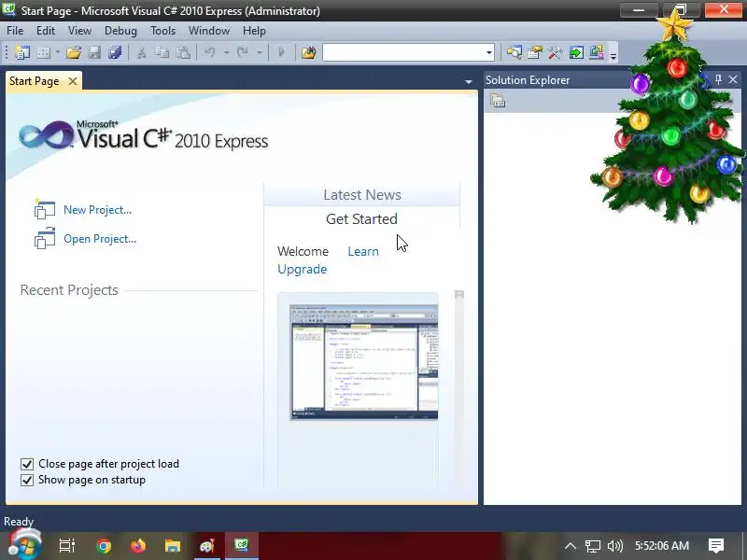Click the Solution Explorer toolbar icon
This screenshot has width=747, height=560.
point(514,52)
